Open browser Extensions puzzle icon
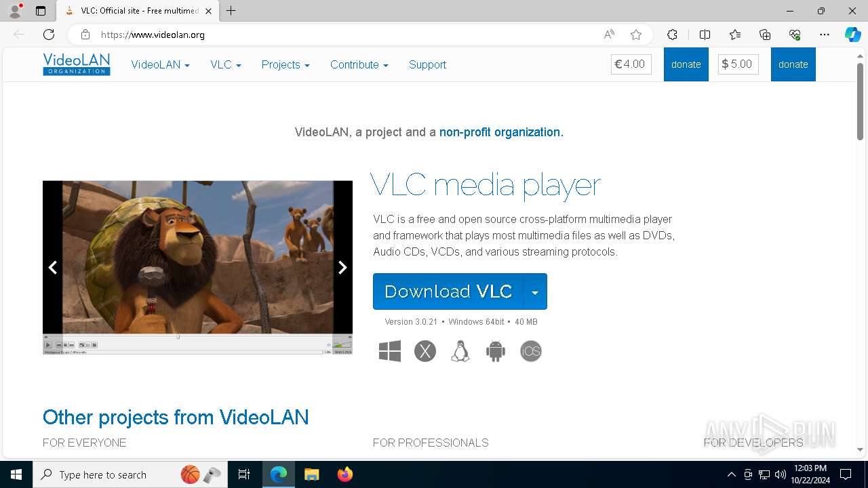Screen dimensions: 868x488 click(x=672, y=35)
